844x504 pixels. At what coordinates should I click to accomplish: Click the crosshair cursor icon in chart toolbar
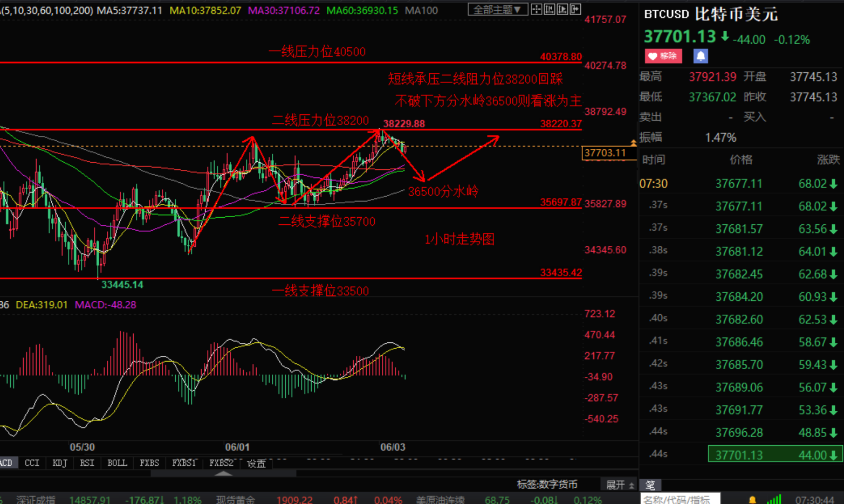pyautogui.click(x=536, y=10)
